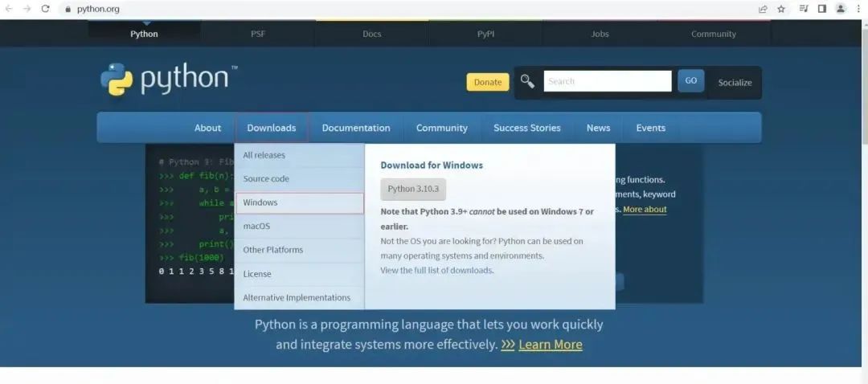
Task: Select Source code in Downloads menu
Action: coord(300,178)
